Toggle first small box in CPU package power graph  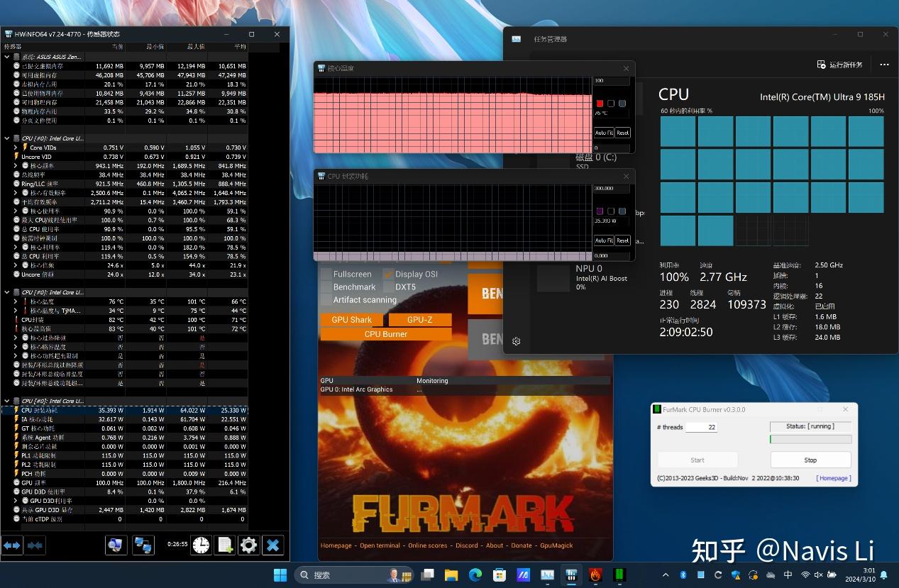(611, 211)
